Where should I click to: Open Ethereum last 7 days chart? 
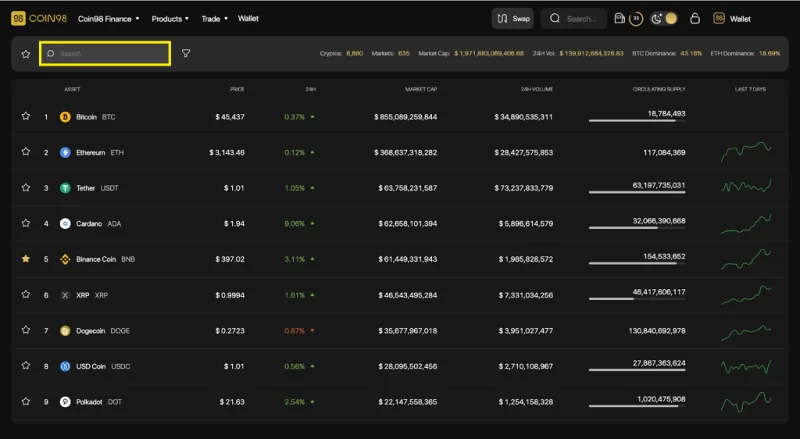point(746,152)
